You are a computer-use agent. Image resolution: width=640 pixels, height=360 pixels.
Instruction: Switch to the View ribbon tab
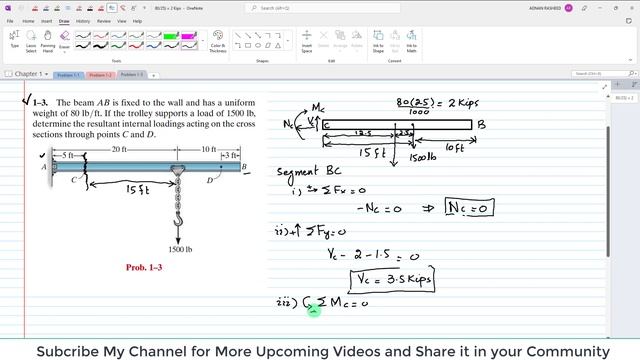(x=122, y=21)
